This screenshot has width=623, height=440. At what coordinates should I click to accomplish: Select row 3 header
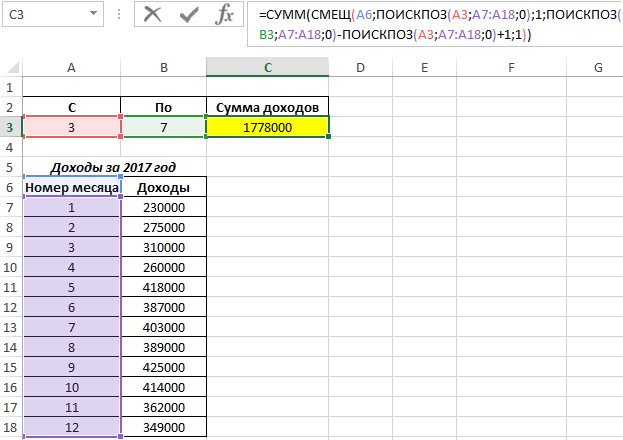tap(10, 127)
